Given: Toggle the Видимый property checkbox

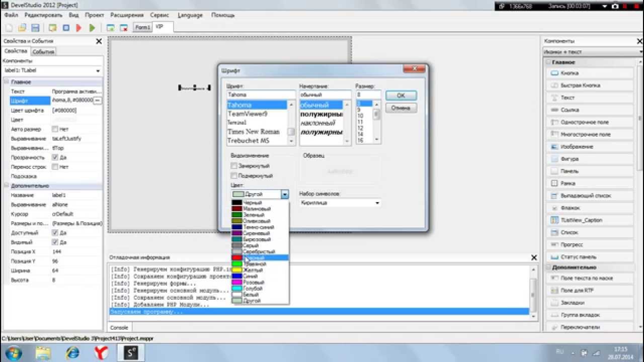Looking at the screenshot, I should (x=55, y=242).
